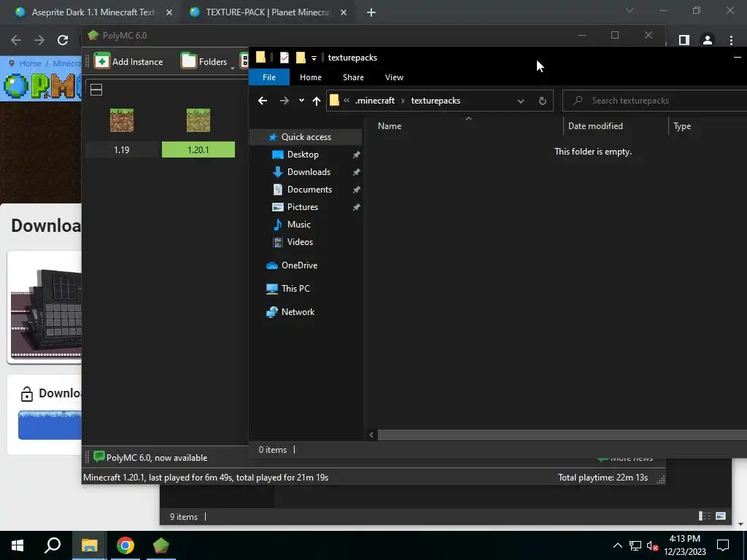Click Chrome on taskbar
Viewport: 747px width, 560px height.
click(x=125, y=545)
